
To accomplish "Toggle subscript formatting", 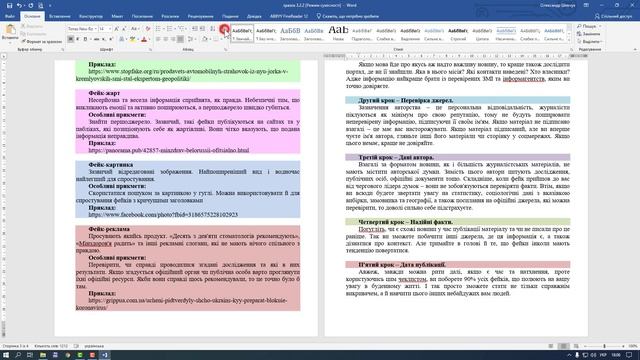I will tap(104, 39).
